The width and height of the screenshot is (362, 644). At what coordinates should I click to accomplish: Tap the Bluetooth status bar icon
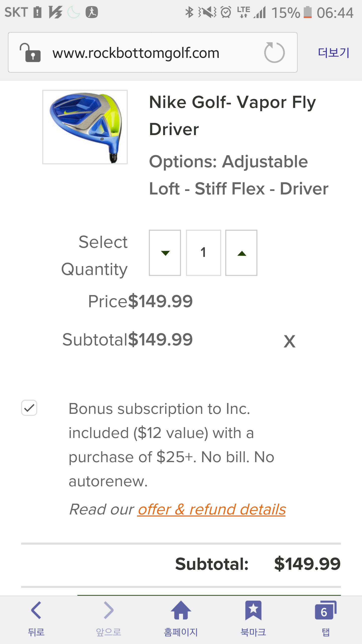click(x=189, y=12)
